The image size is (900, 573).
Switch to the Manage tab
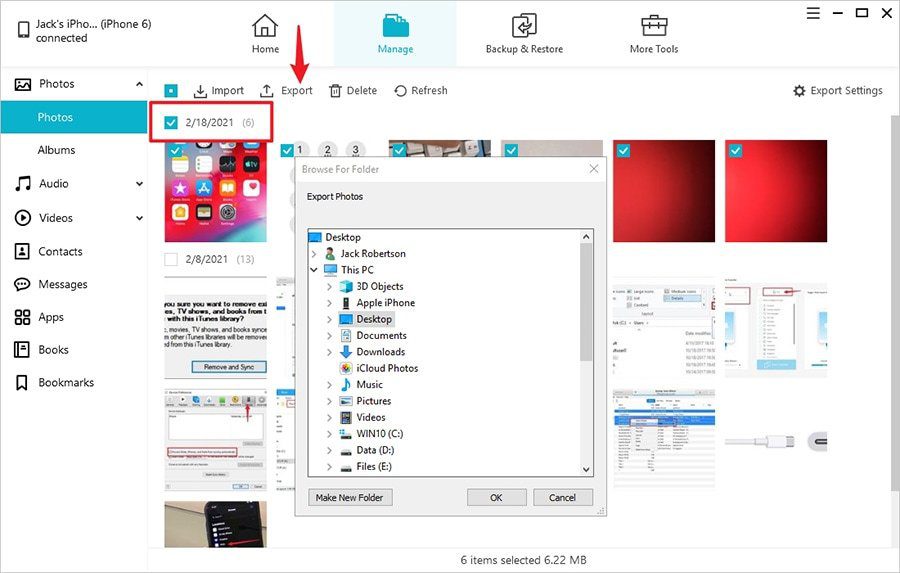click(395, 33)
